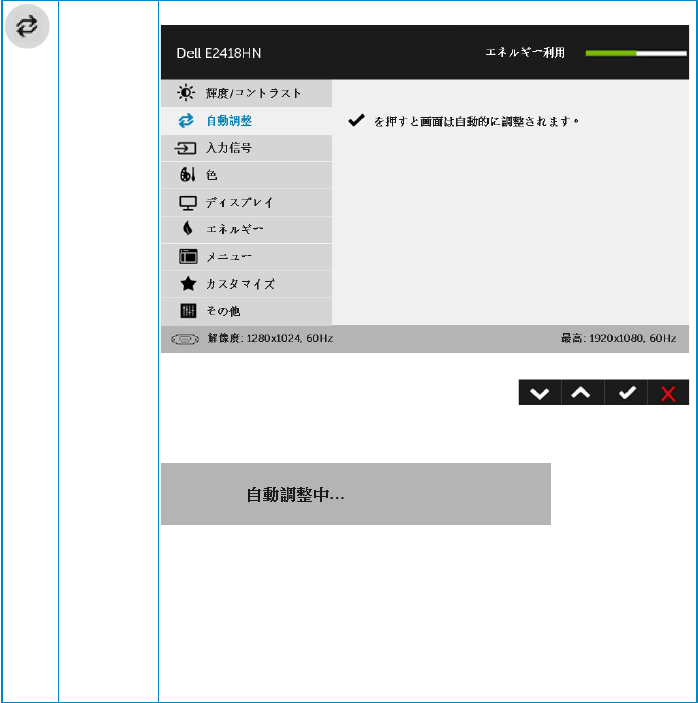Click the 自動調整中... progress message box

point(356,494)
